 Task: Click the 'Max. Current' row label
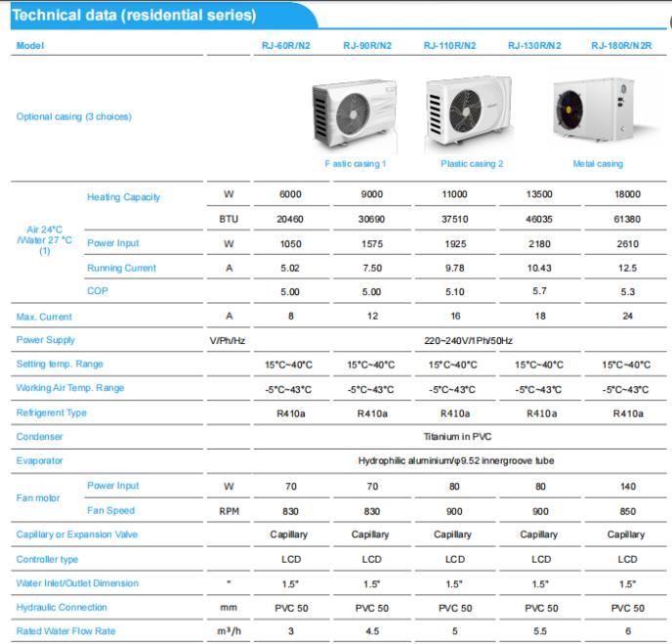pos(44,317)
